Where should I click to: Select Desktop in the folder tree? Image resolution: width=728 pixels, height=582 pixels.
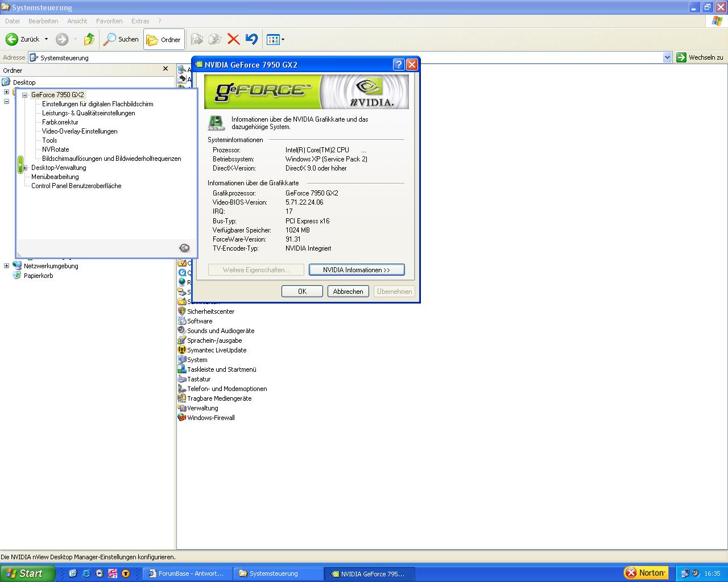point(24,82)
